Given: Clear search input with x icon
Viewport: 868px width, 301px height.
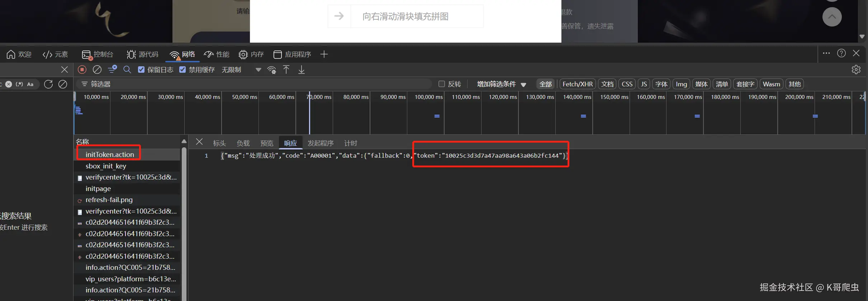Looking at the screenshot, I should click(9, 84).
